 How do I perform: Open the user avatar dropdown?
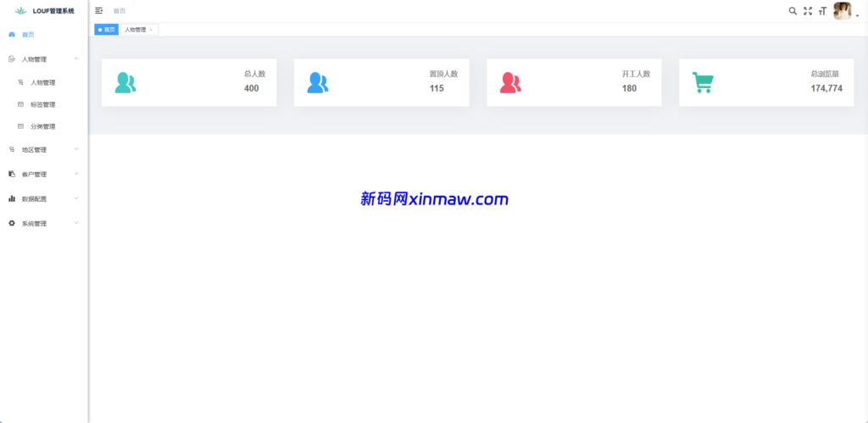(844, 11)
